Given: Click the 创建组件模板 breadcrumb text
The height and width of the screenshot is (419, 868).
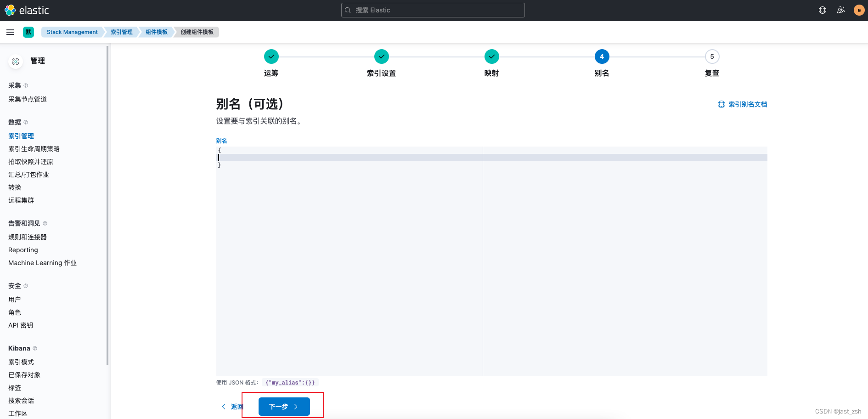Looking at the screenshot, I should (197, 32).
